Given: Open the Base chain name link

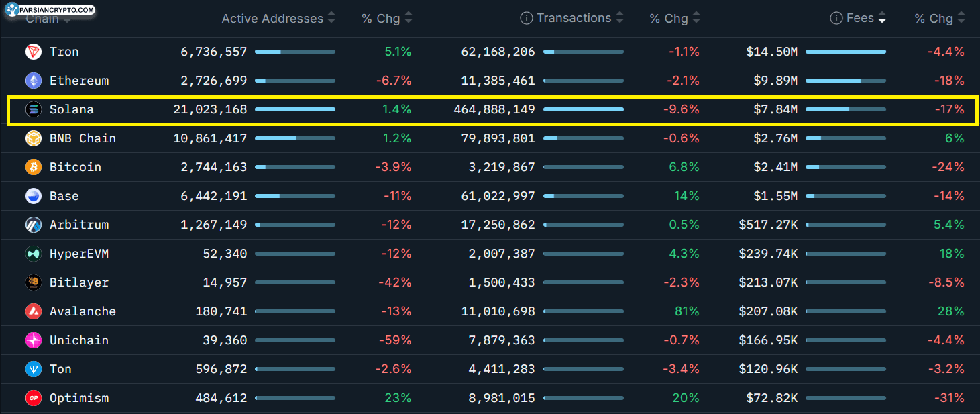Looking at the screenshot, I should pyautogui.click(x=64, y=196).
